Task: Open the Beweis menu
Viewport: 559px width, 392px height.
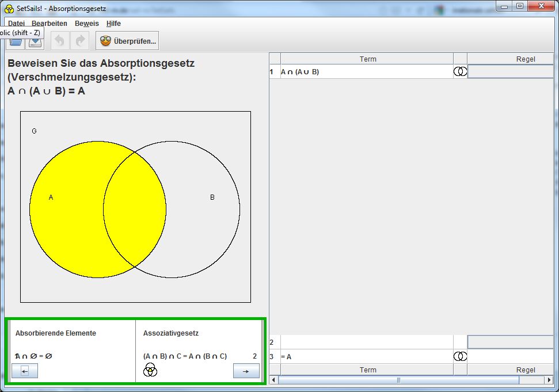Action: click(x=87, y=24)
